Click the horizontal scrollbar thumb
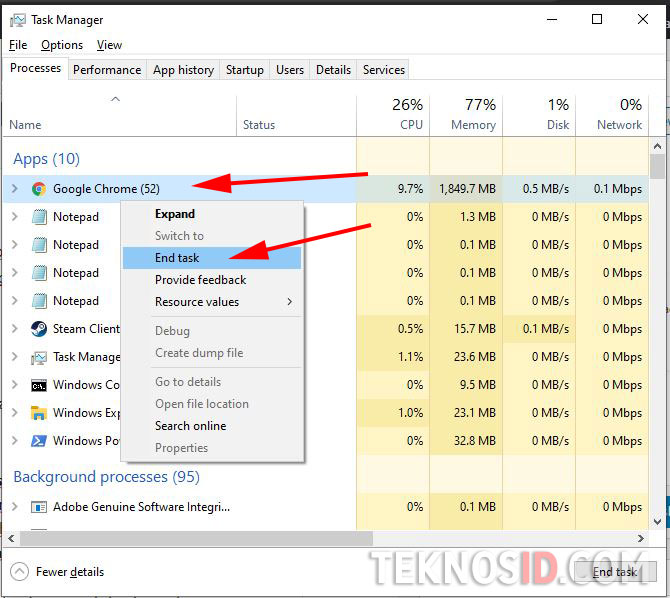The image size is (670, 598). (x=197, y=539)
